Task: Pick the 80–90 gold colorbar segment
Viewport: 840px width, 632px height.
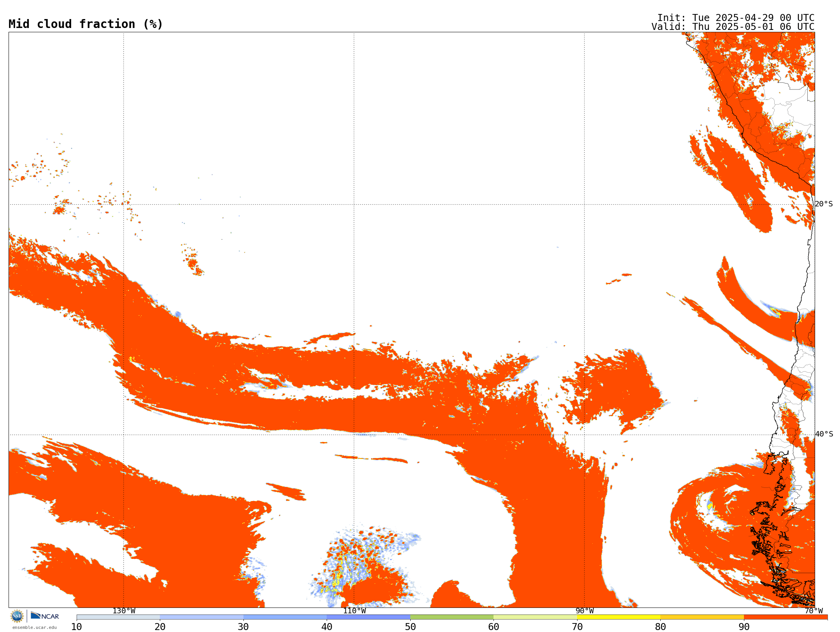Action: point(702,617)
